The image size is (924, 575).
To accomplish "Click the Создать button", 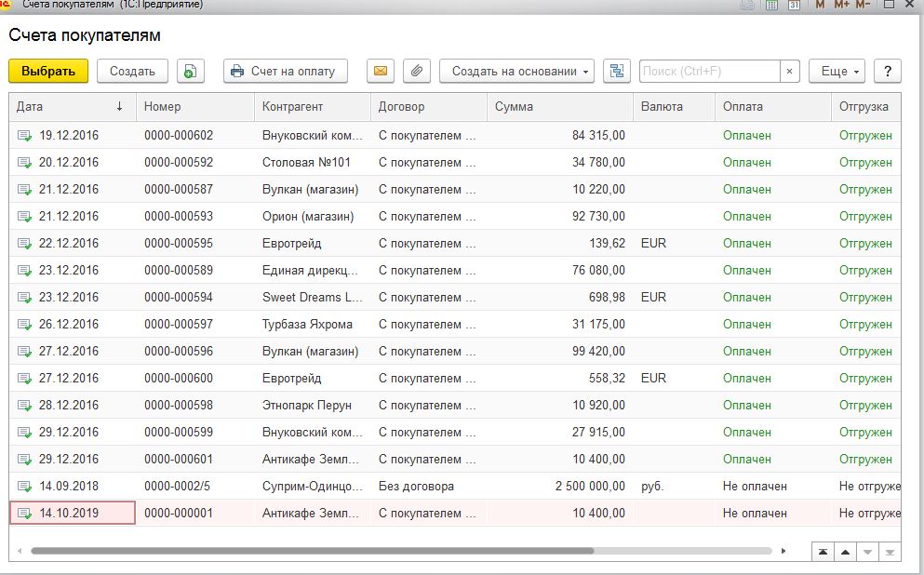I will pyautogui.click(x=132, y=72).
